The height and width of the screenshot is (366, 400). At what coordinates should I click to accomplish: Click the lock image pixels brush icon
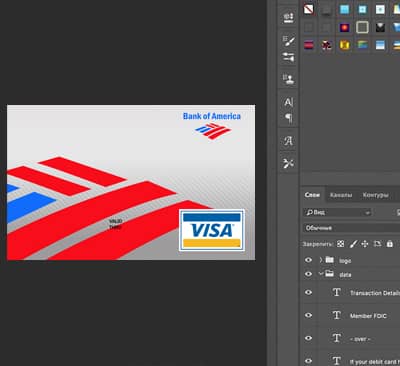point(353,244)
